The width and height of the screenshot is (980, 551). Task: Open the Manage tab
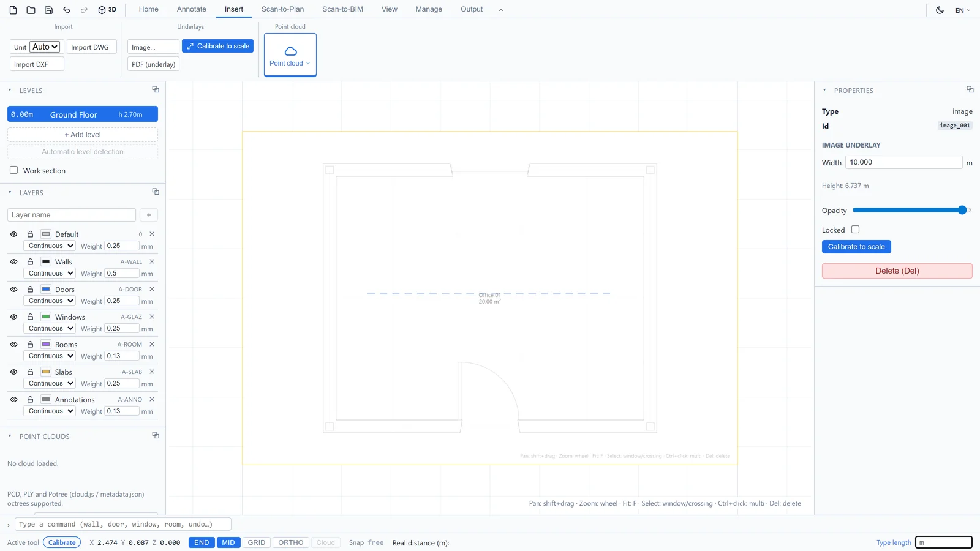[x=429, y=9]
